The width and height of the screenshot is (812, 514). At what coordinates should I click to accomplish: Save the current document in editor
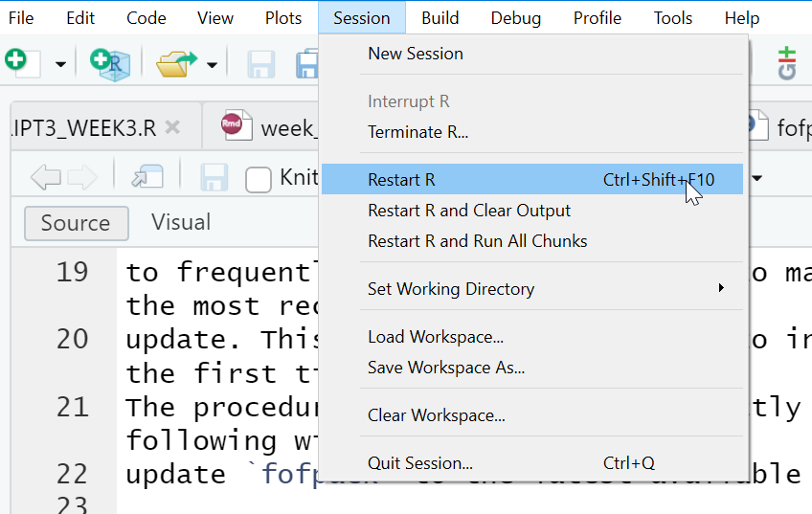(214, 177)
